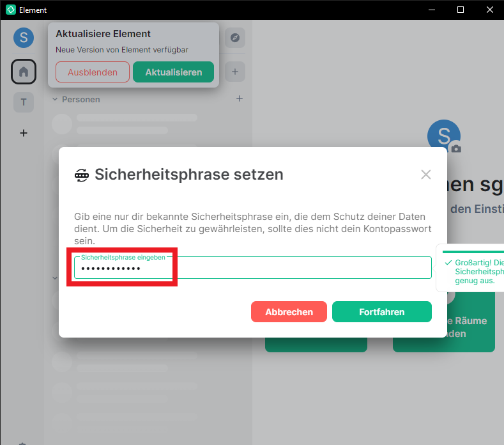504x445 pixels.
Task: Click Fortfahren to continue
Action: click(381, 312)
